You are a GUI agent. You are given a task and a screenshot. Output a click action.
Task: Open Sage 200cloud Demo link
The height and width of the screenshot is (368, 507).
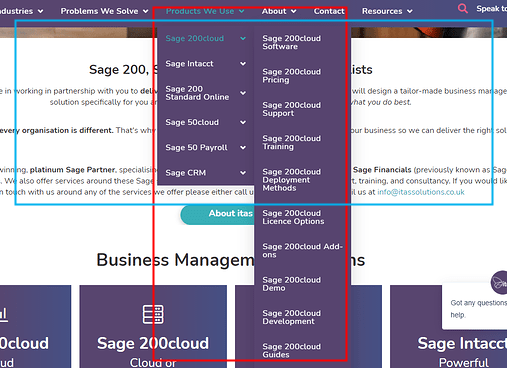pyautogui.click(x=291, y=284)
